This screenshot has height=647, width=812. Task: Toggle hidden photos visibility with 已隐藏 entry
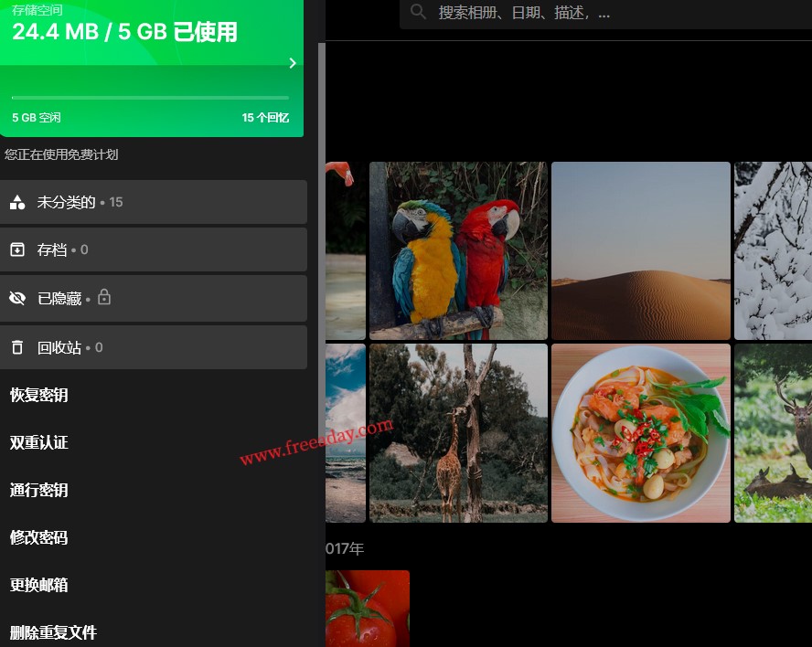coord(55,298)
